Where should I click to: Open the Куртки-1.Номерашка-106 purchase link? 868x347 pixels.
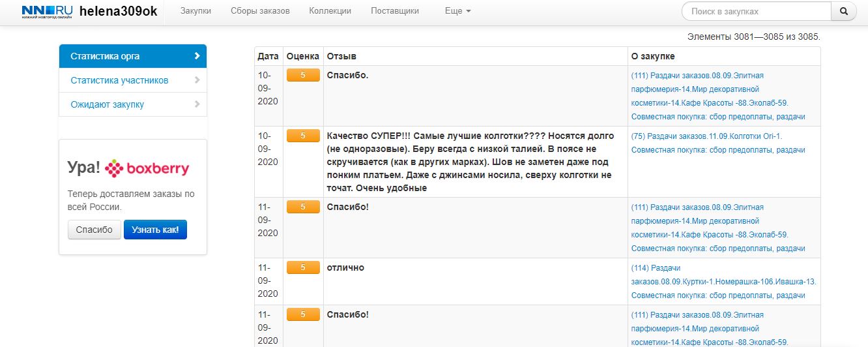pos(723,282)
